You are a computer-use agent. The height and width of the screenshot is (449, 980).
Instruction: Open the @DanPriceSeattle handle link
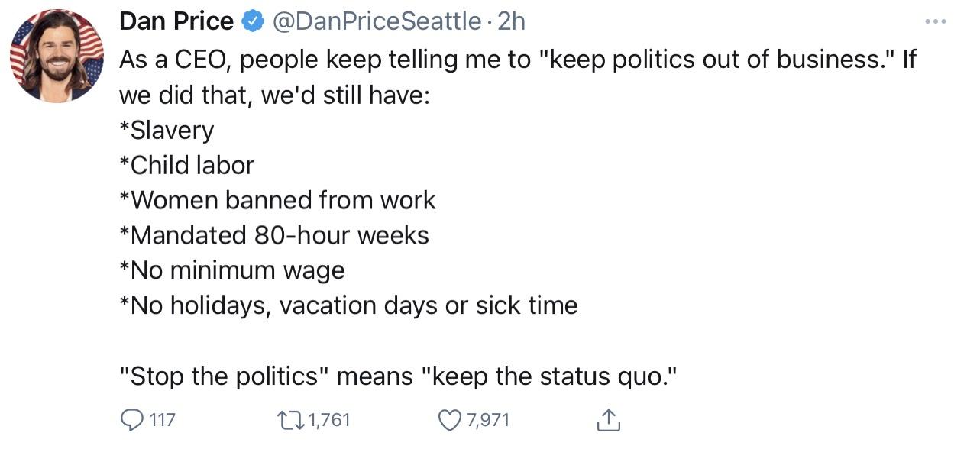376,21
